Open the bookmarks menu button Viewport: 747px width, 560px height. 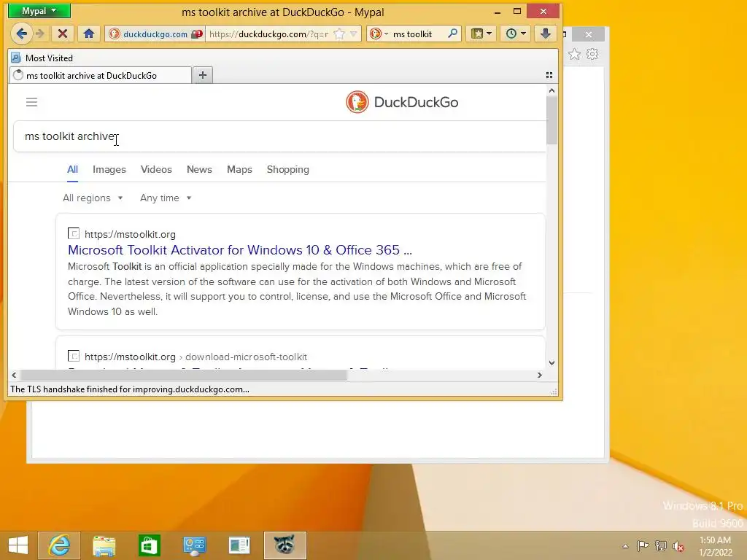tap(481, 34)
